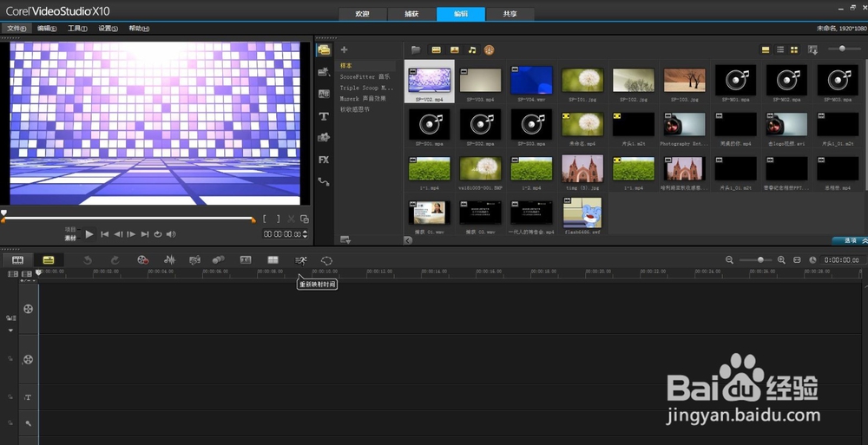Open the Multi-Camera Editor grid icon
This screenshot has height=445, width=868.
coord(273,260)
